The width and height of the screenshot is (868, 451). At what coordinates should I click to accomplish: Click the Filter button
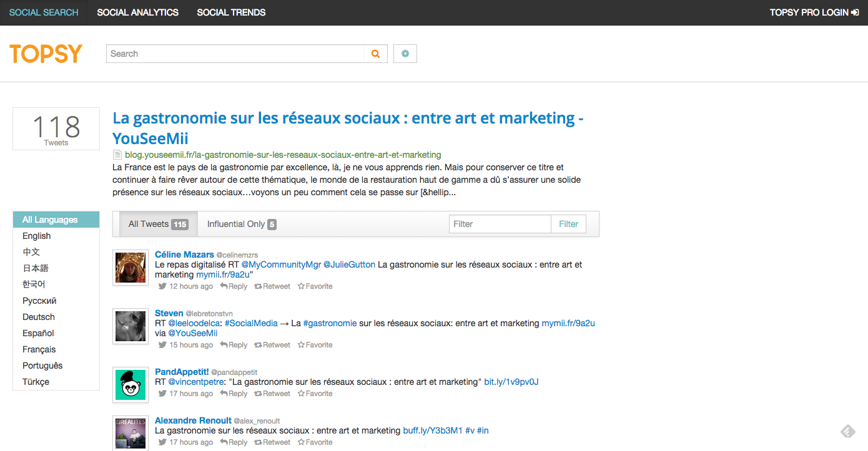tap(568, 224)
